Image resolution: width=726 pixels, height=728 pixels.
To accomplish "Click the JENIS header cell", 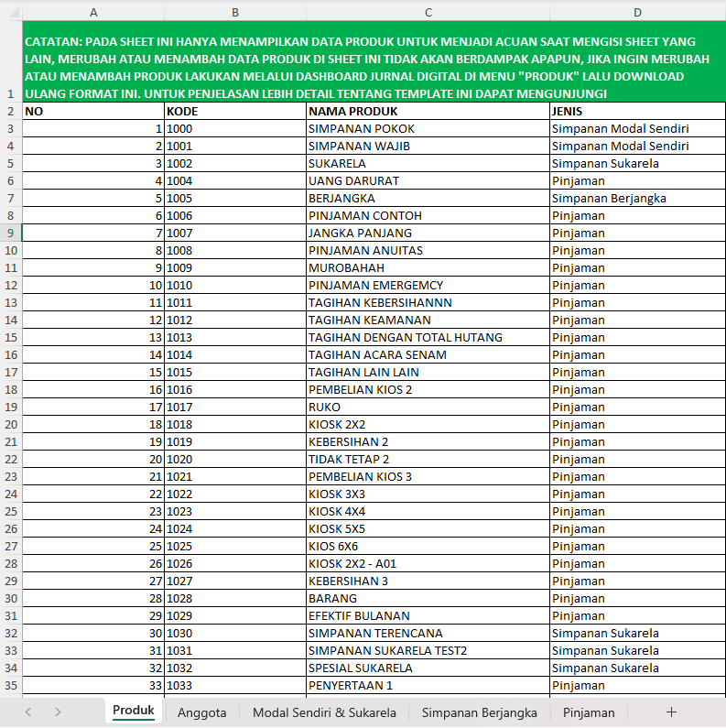I will (x=637, y=111).
